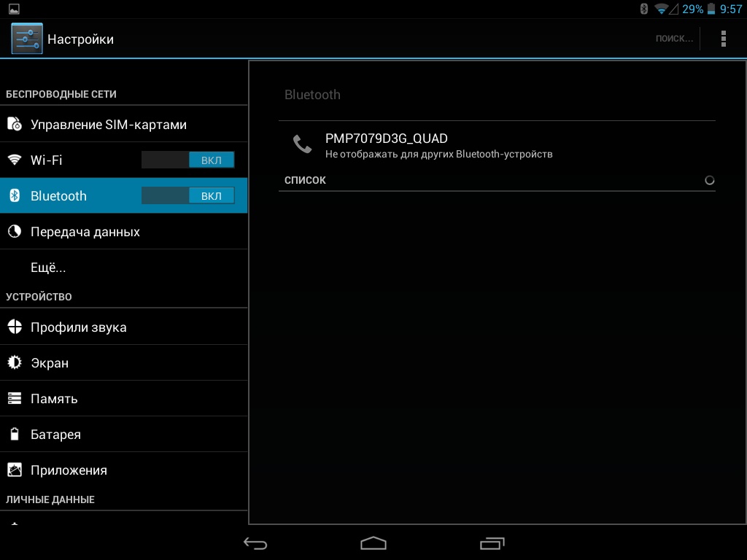This screenshot has width=747, height=560.
Task: Tap the поиск search button
Action: (673, 39)
